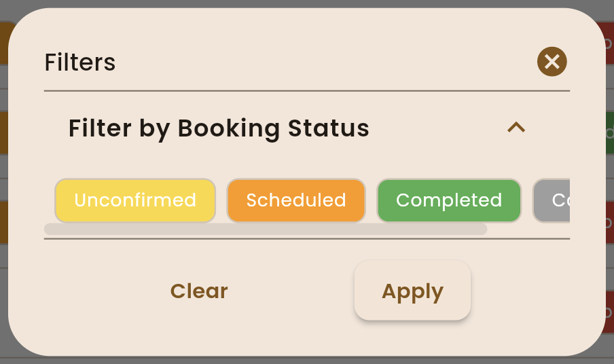Screen dimensions: 614x364
Task: Click the middle brown item at left edge
Action: 3,132
